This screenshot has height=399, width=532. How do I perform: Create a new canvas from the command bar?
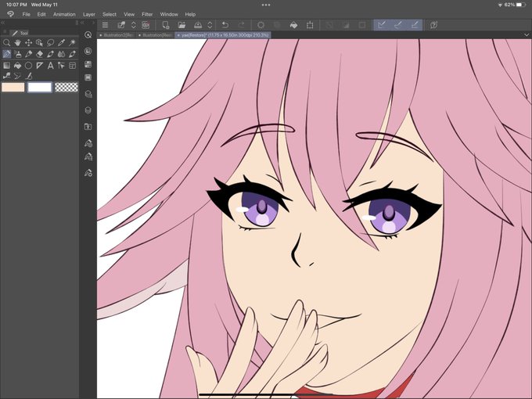[x=165, y=25]
